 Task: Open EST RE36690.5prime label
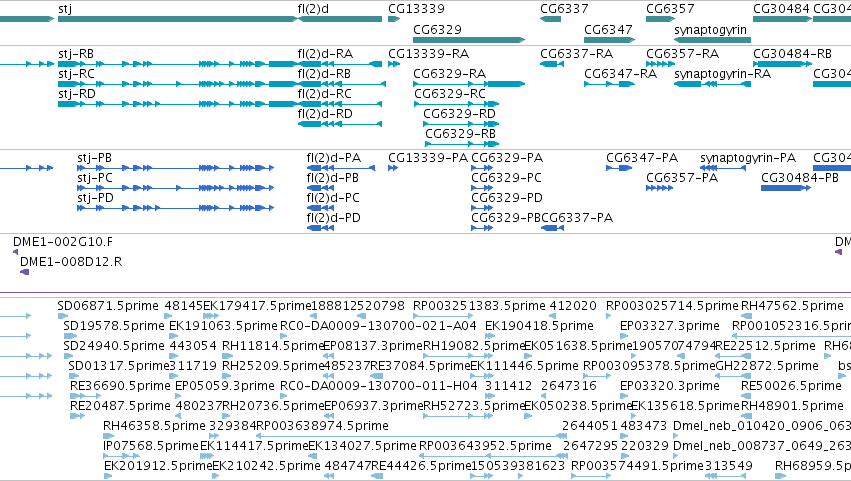pos(120,387)
